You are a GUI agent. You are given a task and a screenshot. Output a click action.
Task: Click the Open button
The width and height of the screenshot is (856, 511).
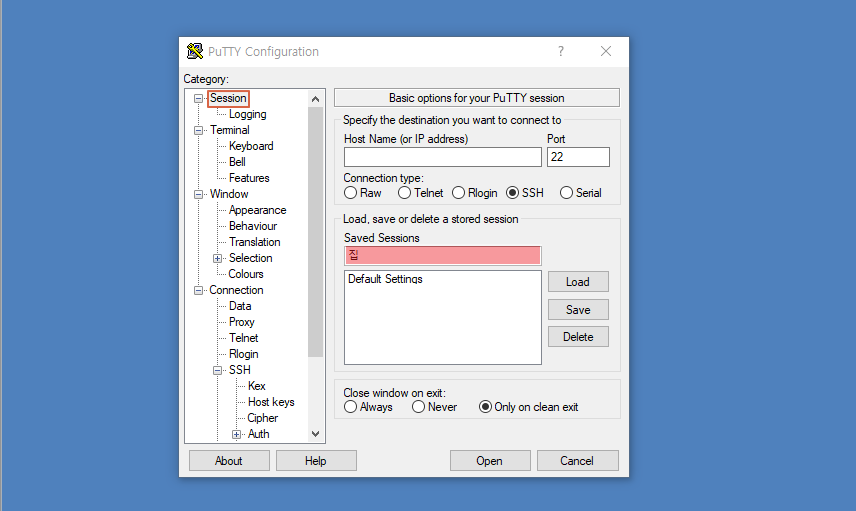(490, 461)
